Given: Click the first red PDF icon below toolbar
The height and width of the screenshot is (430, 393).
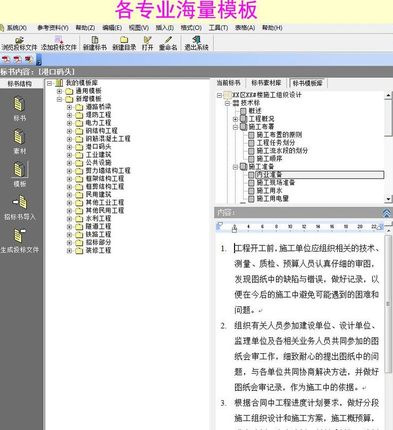Looking at the screenshot, I should click(6, 60).
